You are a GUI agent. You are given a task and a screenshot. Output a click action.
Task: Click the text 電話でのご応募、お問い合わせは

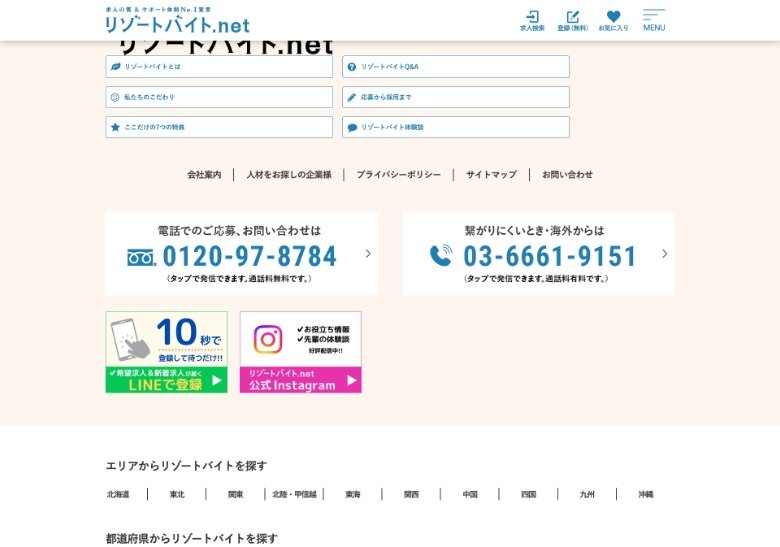click(x=239, y=231)
